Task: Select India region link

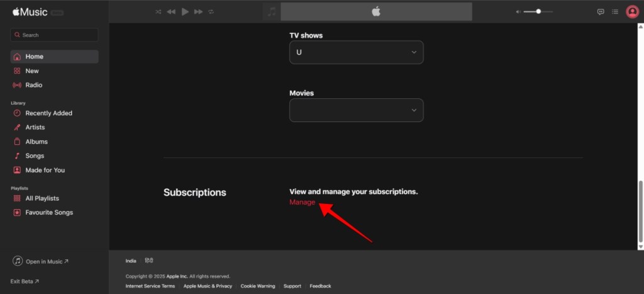Action: tap(131, 261)
